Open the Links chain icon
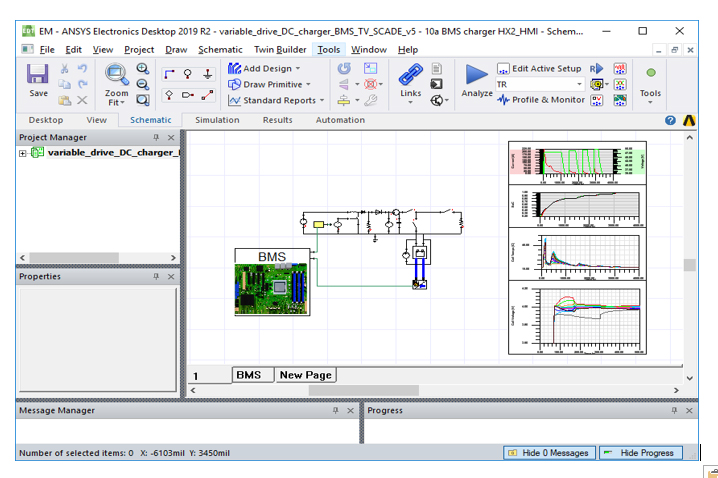The height and width of the screenshot is (478, 718). 410,75
